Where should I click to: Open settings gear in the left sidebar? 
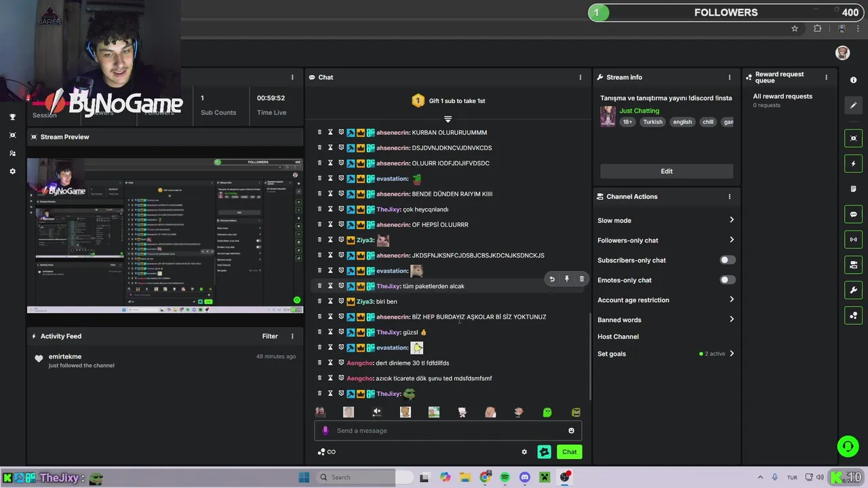(12, 171)
